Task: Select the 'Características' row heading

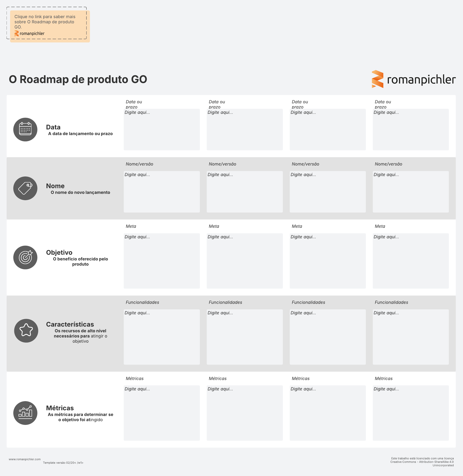Action: pos(70,324)
